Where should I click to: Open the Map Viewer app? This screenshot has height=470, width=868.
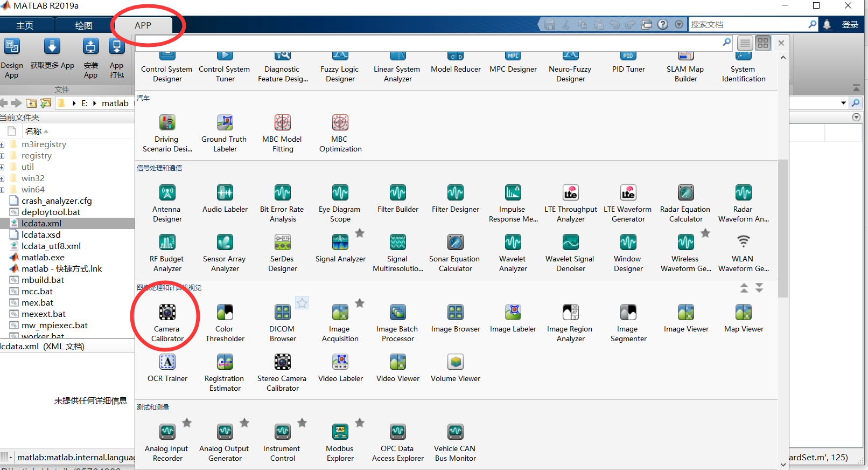click(x=744, y=319)
